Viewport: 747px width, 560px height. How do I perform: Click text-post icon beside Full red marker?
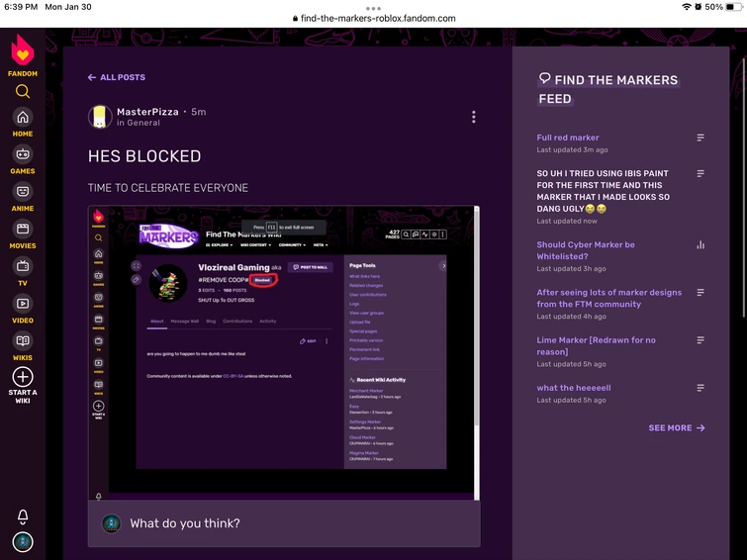pos(700,138)
